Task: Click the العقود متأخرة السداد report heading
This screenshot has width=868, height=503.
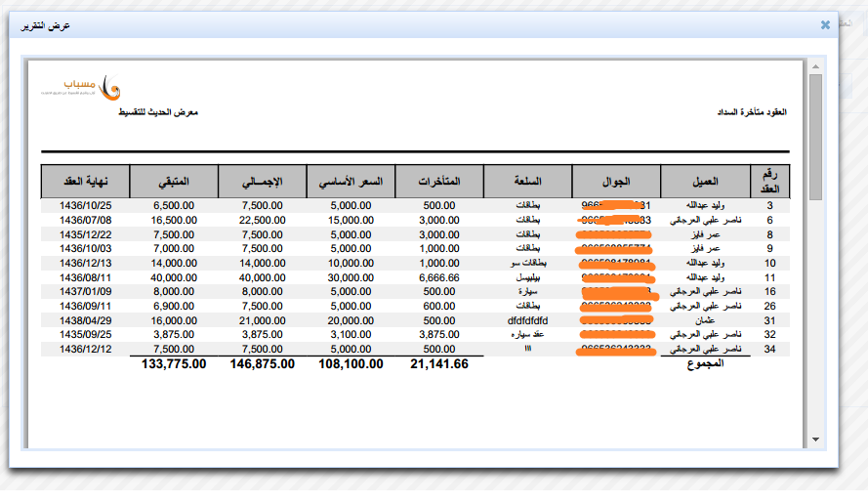Action: [753, 112]
